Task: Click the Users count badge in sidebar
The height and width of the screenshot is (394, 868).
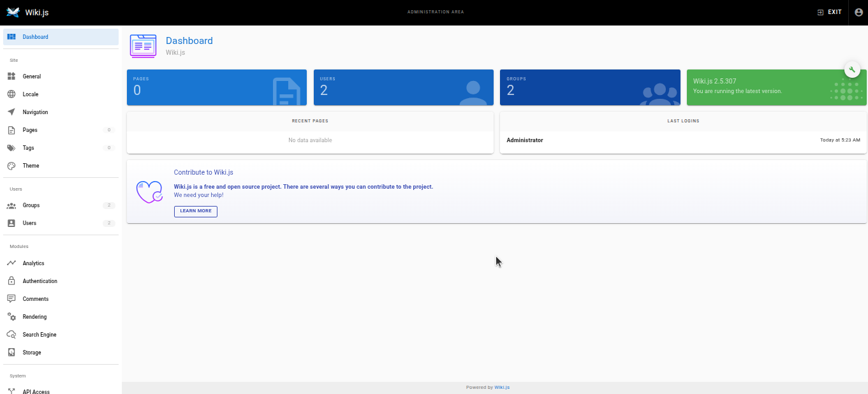Action: pyautogui.click(x=109, y=223)
